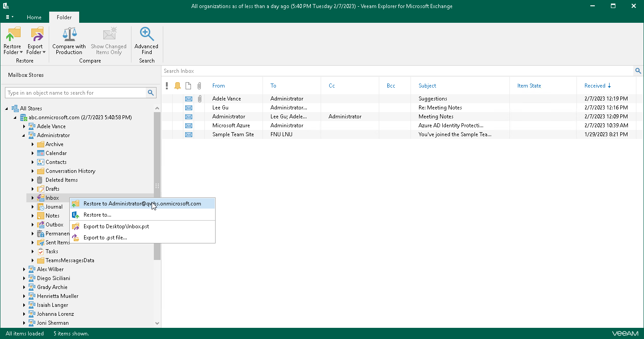Launch the Advanced Find search
The height and width of the screenshot is (339, 644).
click(x=146, y=40)
